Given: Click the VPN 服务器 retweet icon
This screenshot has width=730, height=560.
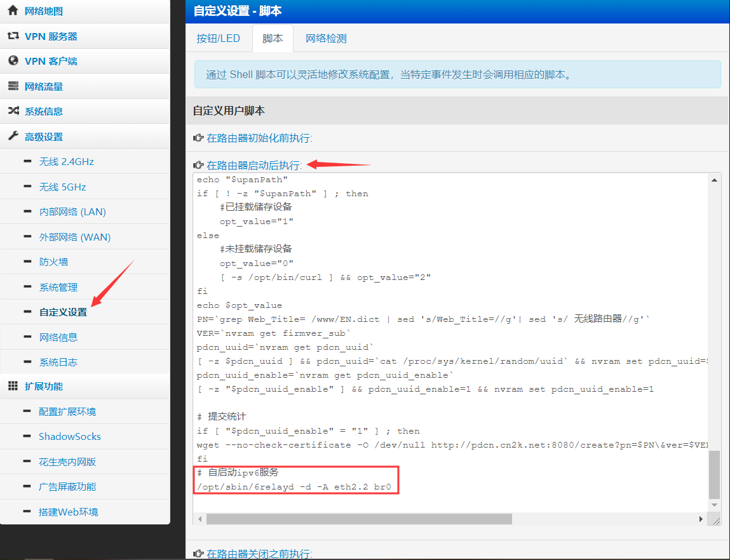Looking at the screenshot, I should (x=13, y=36).
